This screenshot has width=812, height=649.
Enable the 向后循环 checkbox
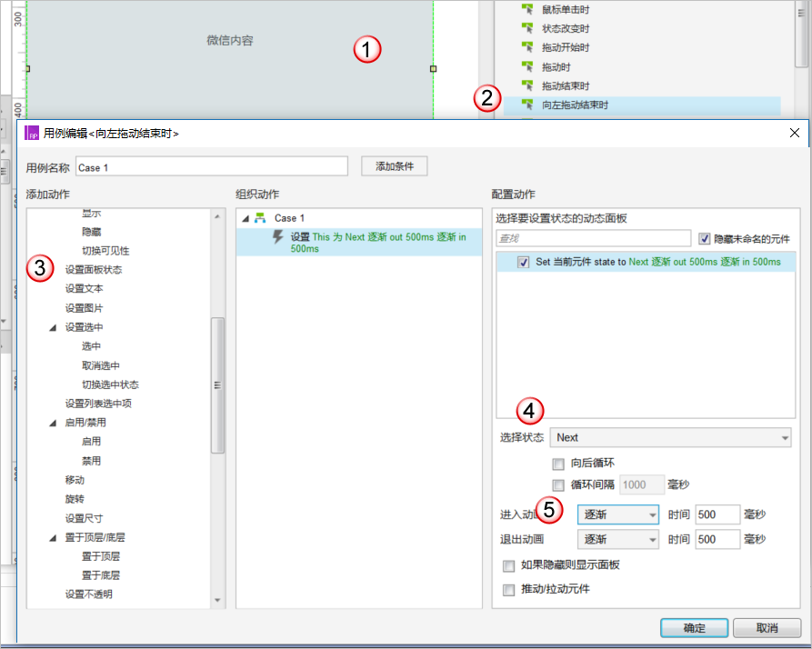coord(558,464)
